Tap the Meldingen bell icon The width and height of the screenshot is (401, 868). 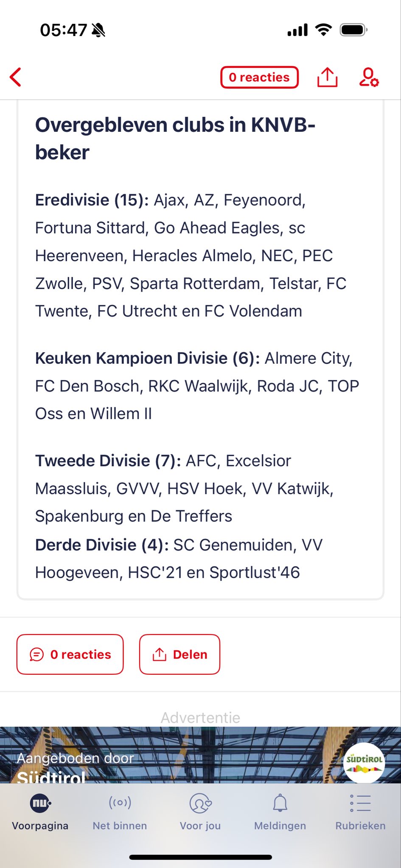click(x=280, y=803)
